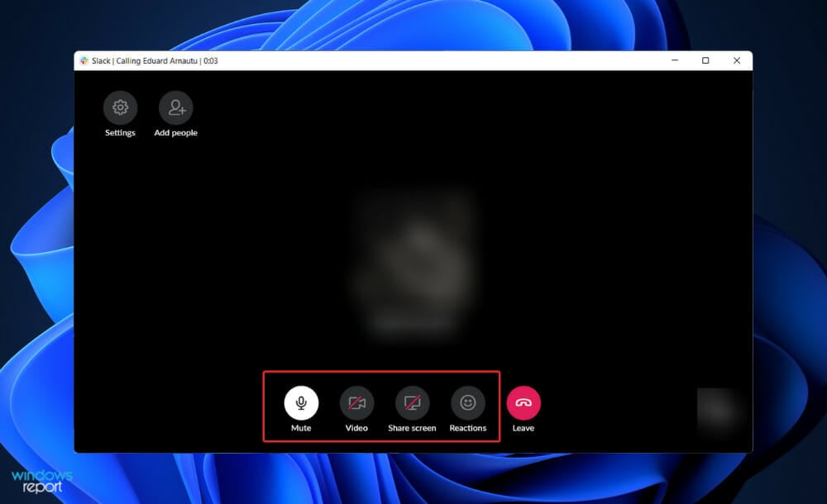Start sharing your screen
Image resolution: width=827 pixels, height=504 pixels.
(413, 402)
